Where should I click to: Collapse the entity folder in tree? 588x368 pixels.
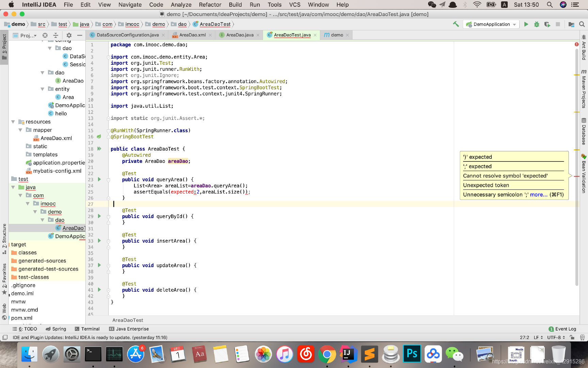(x=43, y=89)
